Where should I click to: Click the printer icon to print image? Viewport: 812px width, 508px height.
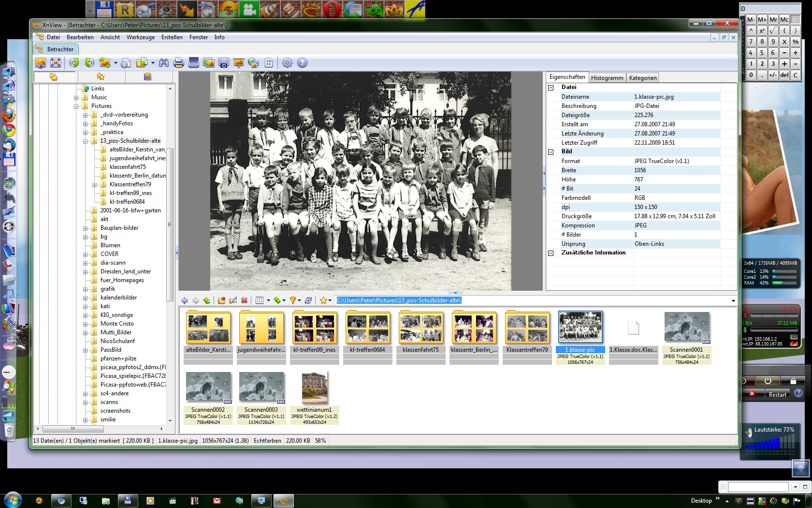[179, 63]
